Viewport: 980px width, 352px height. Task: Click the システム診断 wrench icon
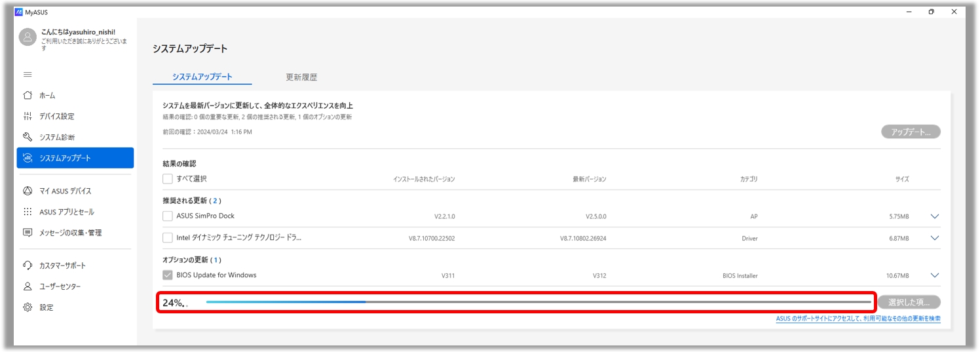tap(28, 137)
